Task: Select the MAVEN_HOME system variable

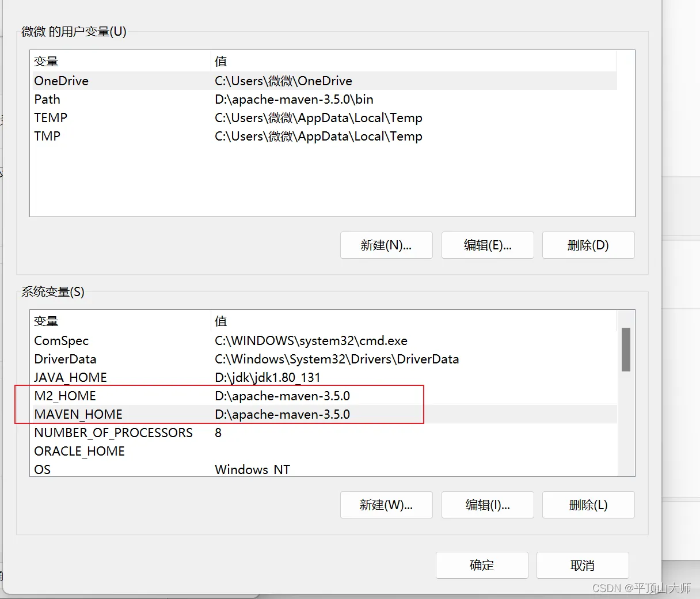Action: 324,414
